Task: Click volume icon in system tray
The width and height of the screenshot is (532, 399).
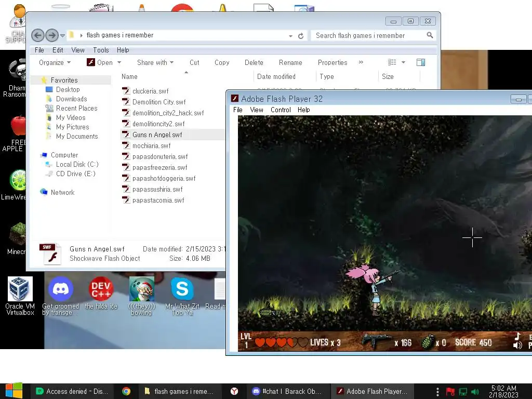Action: point(475,392)
